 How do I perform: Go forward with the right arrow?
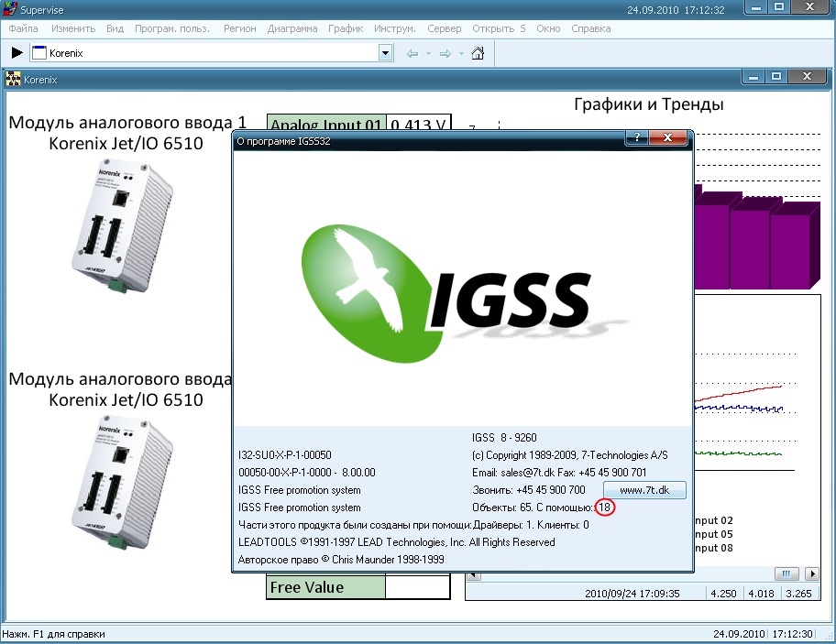(x=445, y=54)
